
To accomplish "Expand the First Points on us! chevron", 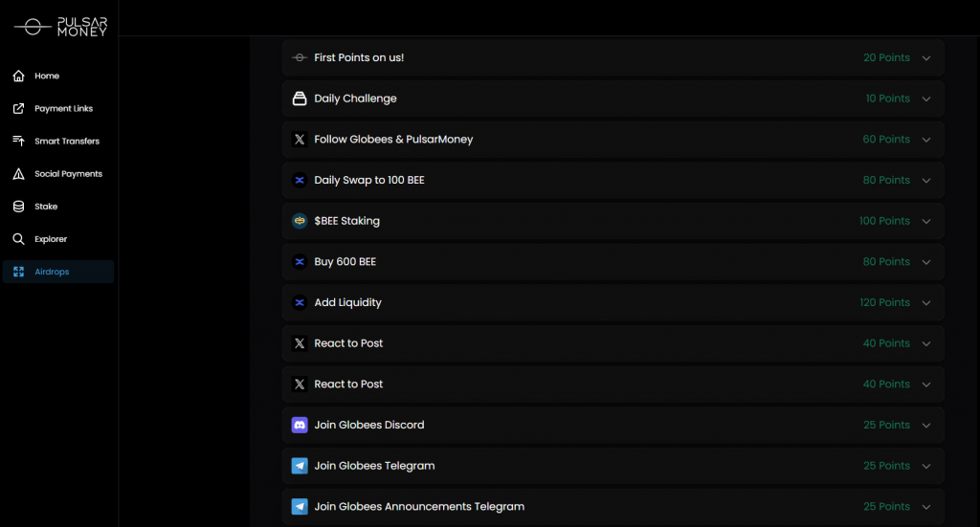I will [x=926, y=58].
